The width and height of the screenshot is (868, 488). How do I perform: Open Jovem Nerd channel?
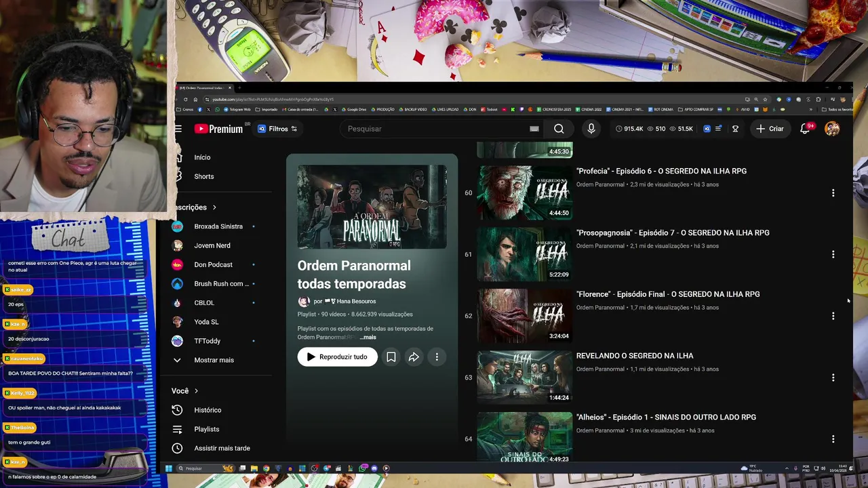click(x=212, y=245)
